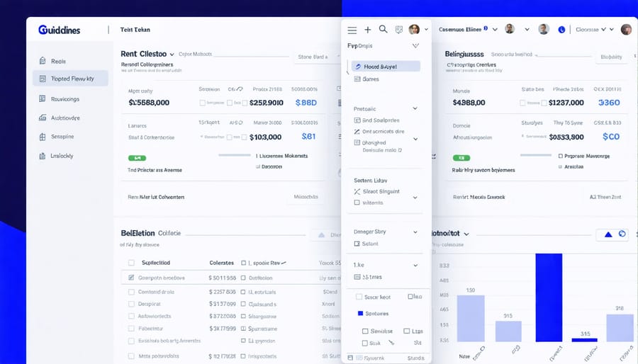Open the hamburger menu icon
This screenshot has width=638, height=364.
pos(352,30)
